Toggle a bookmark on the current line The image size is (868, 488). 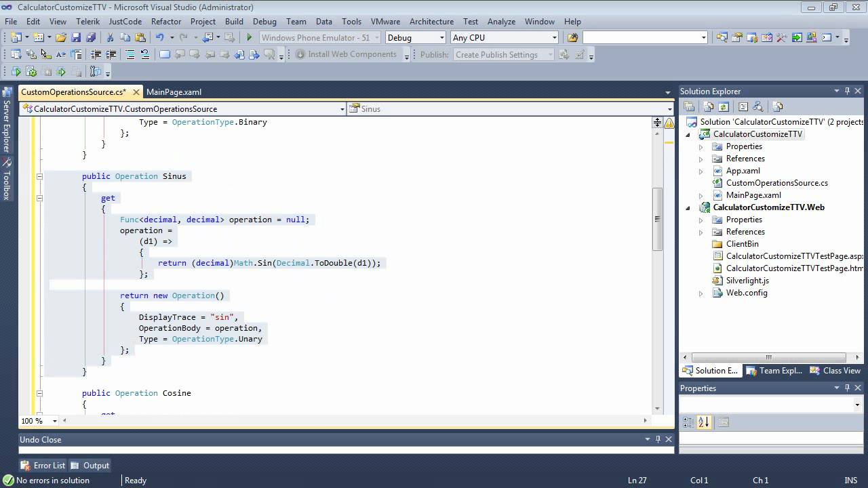(165, 54)
